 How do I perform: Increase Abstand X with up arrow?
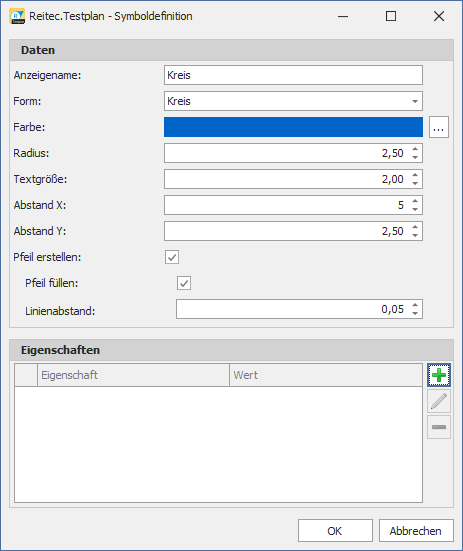pos(415,201)
